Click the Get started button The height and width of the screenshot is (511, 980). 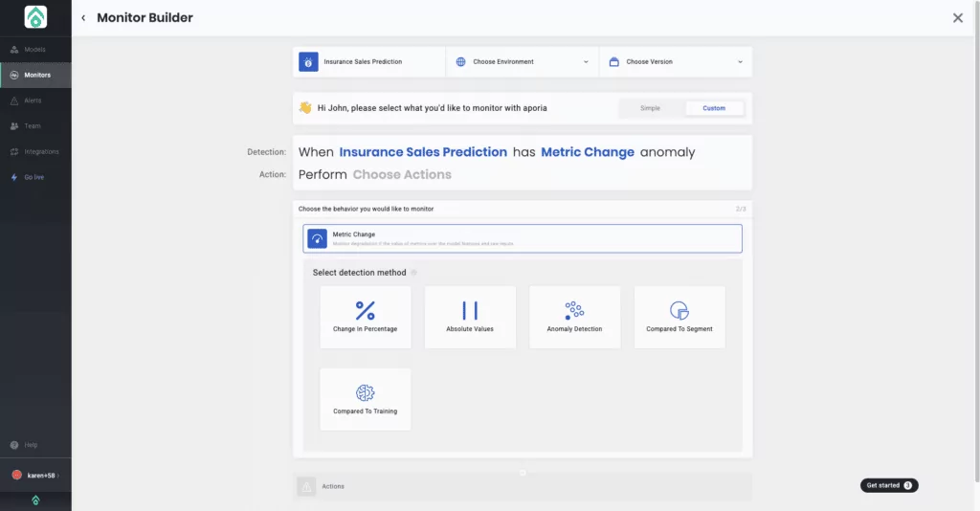point(889,485)
